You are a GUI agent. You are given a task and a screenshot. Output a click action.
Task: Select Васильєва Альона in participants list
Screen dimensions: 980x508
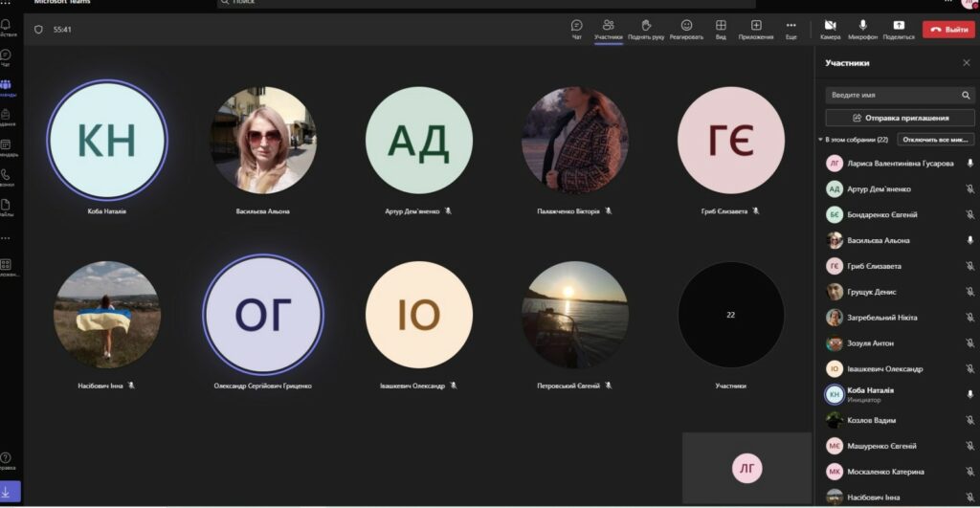[899, 240]
